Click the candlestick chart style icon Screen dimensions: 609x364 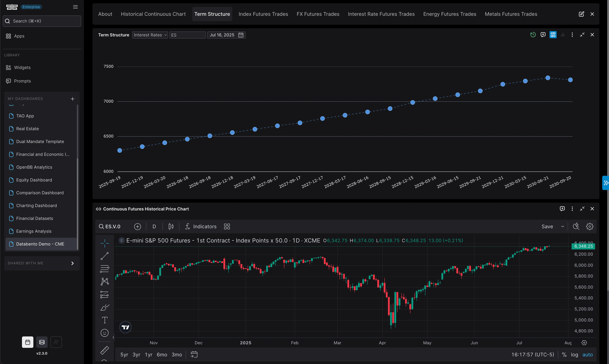pos(171,226)
